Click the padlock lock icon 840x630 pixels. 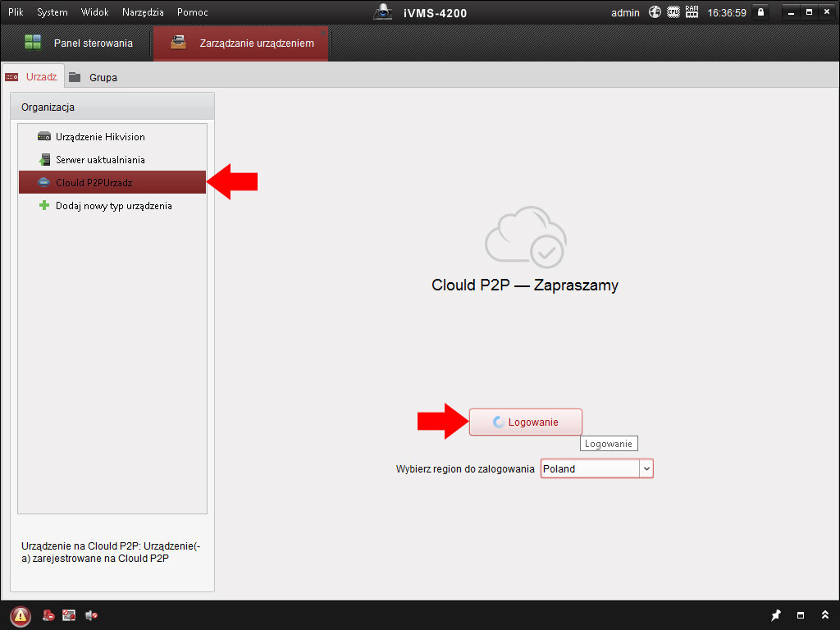point(760,12)
